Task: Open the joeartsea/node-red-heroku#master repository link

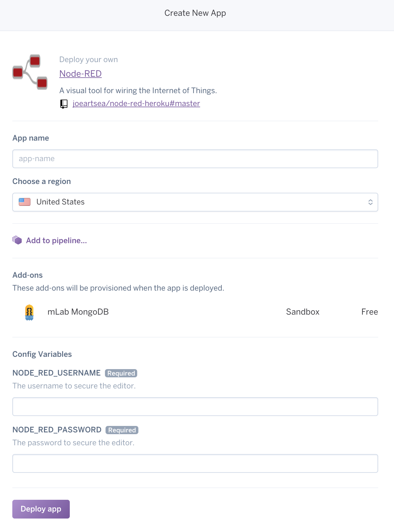Action: click(136, 103)
